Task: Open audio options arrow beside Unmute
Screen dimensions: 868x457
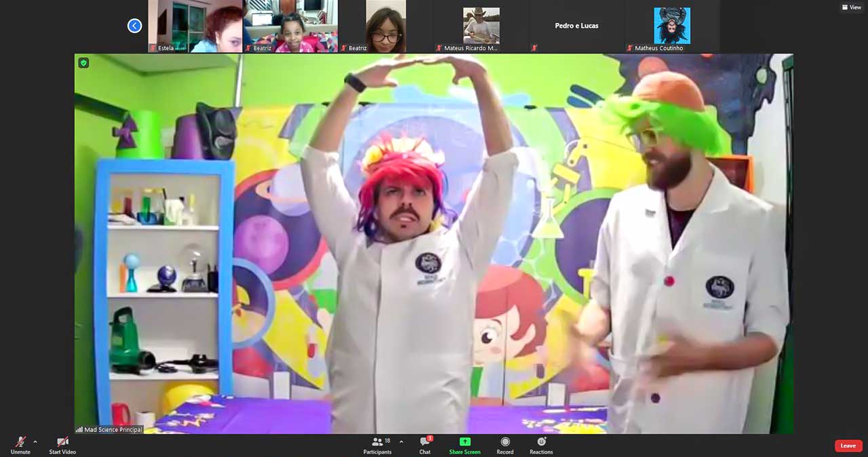Action: point(35,441)
